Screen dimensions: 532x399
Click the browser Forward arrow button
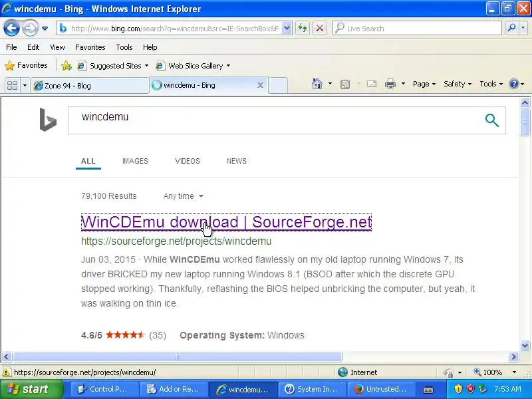[x=30, y=28]
